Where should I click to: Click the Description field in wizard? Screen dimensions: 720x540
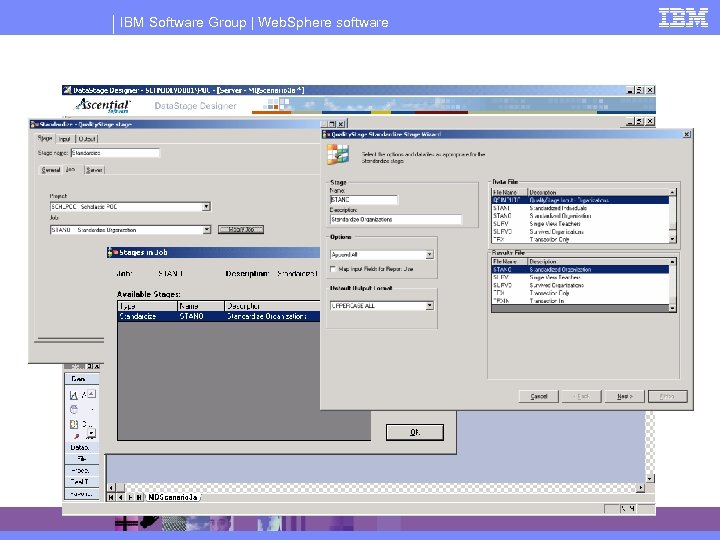pos(395,219)
